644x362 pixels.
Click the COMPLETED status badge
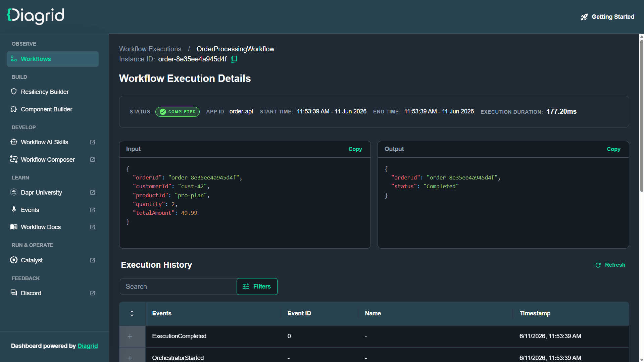coord(178,112)
